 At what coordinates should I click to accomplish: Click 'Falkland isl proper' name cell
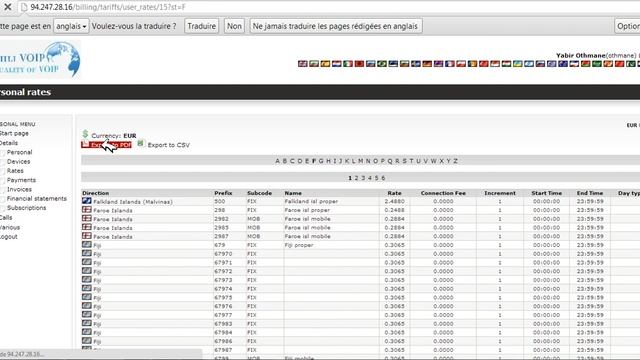point(311,201)
